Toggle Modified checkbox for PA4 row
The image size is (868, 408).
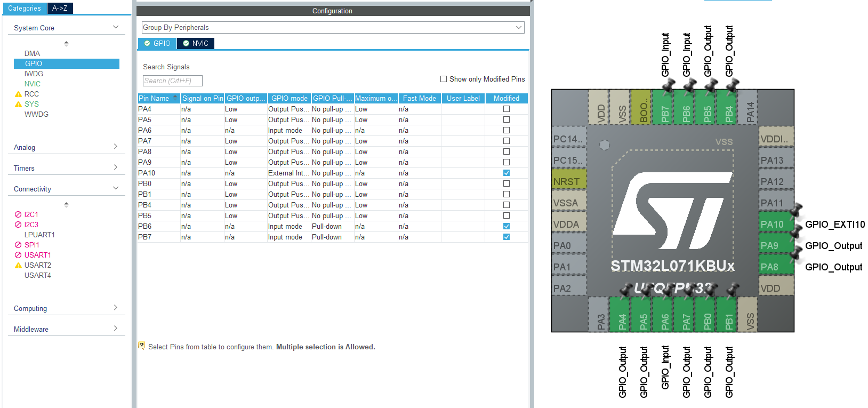pyautogui.click(x=507, y=109)
